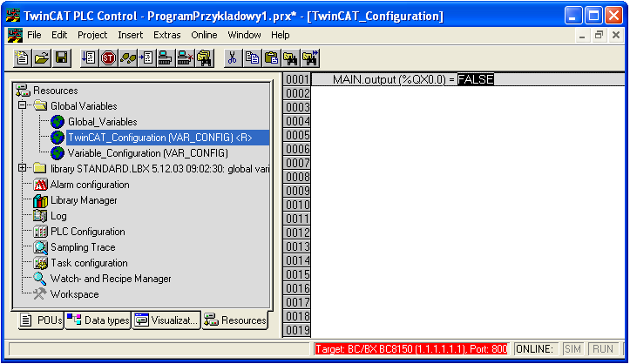Open the File menu

pyautogui.click(x=34, y=36)
